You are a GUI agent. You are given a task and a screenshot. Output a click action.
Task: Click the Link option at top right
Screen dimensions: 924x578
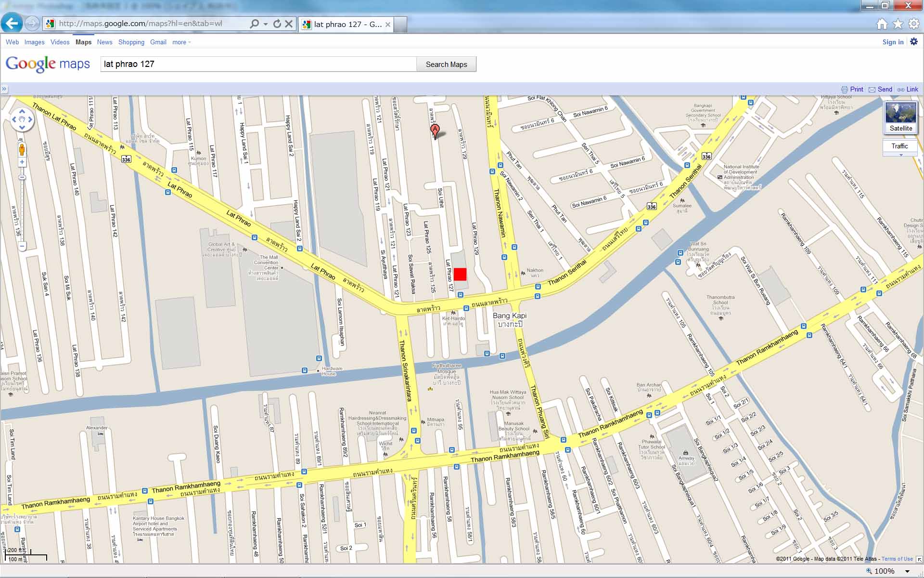pyautogui.click(x=908, y=89)
